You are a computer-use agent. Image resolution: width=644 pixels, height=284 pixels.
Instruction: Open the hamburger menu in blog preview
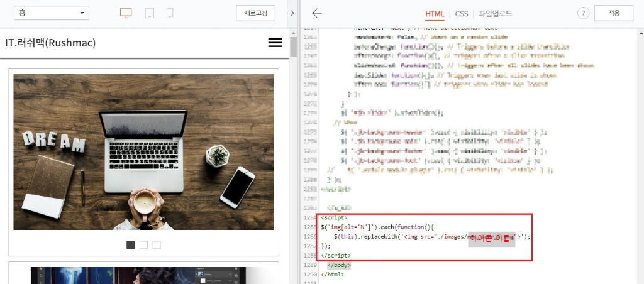275,42
